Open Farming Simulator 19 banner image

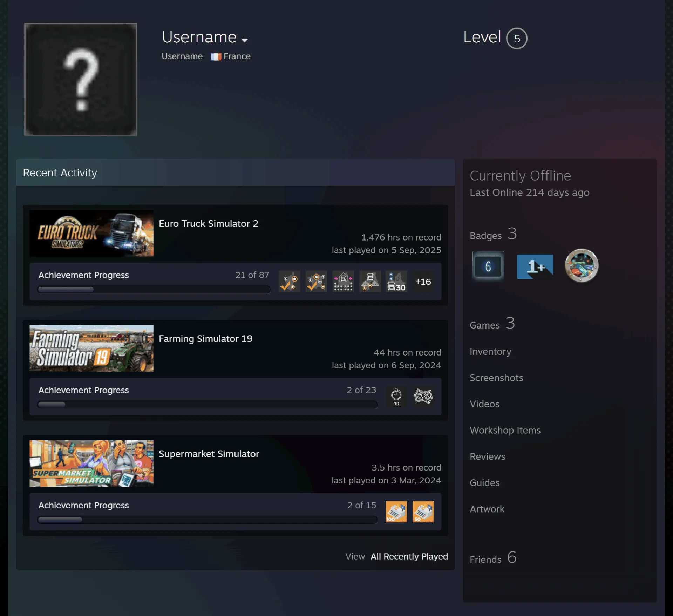click(x=91, y=348)
